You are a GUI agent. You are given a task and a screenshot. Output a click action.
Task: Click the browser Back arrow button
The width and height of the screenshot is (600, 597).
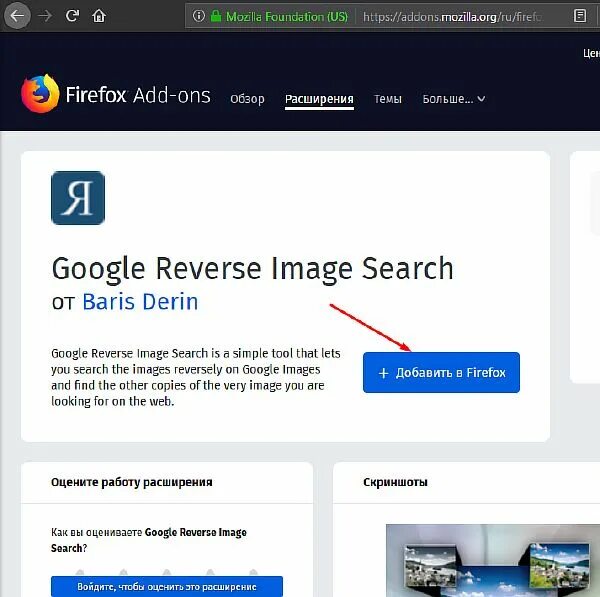[17, 16]
